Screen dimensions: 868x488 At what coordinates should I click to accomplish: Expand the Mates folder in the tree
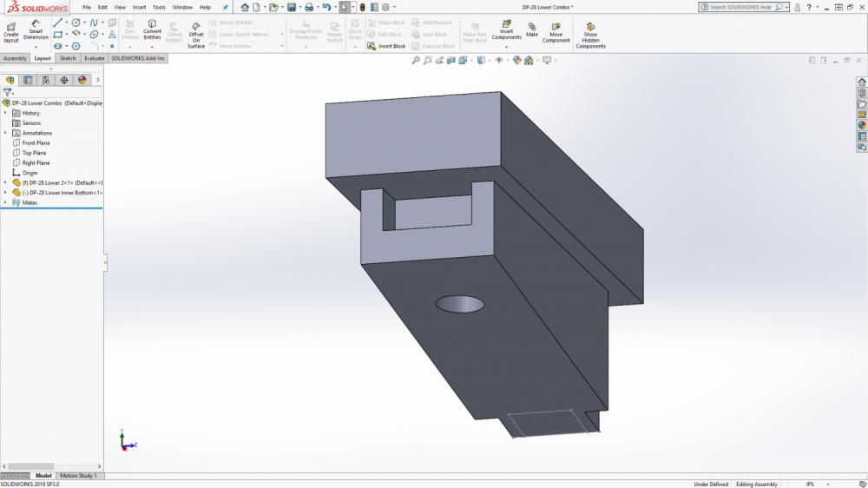pos(5,202)
